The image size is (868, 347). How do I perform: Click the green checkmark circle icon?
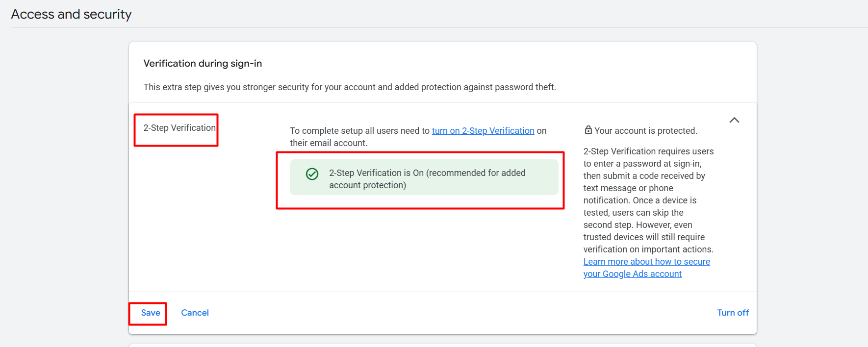pos(312,174)
